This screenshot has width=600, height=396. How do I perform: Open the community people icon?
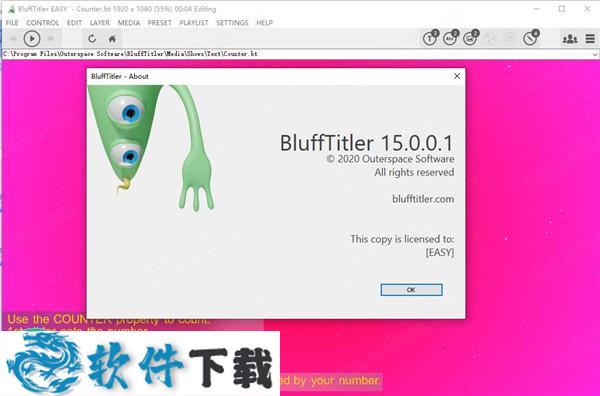coord(570,39)
